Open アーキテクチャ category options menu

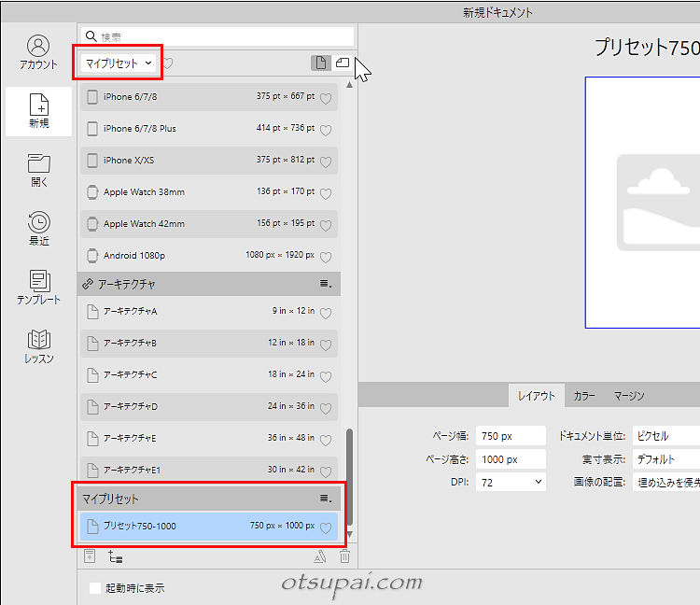(x=326, y=284)
